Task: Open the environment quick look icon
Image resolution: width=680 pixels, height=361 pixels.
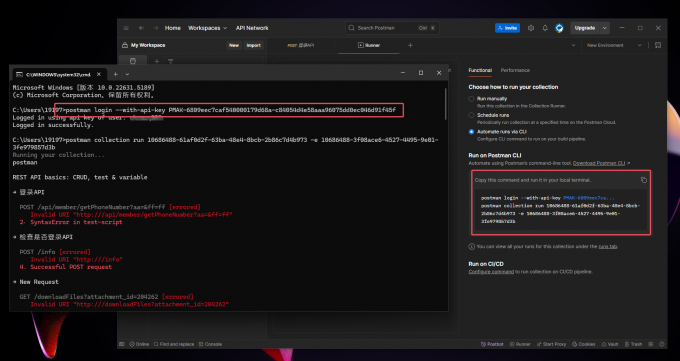Action: tap(658, 45)
